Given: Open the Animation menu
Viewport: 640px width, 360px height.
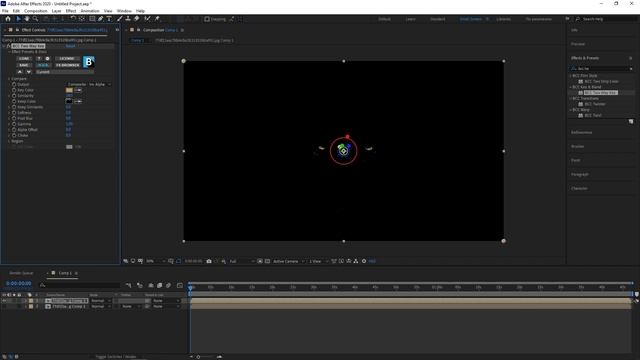Looking at the screenshot, I should pyautogui.click(x=90, y=11).
